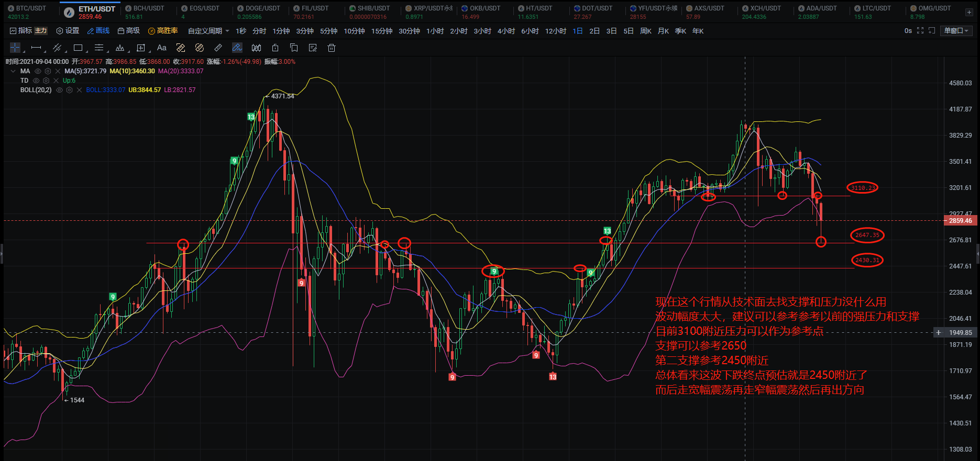Select the rectangle shape drawing tool

79,48
